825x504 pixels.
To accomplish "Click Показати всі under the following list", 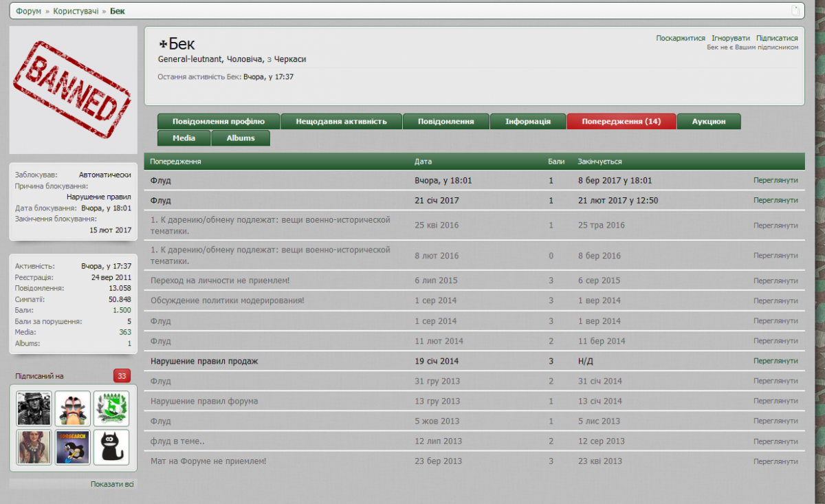I will [112, 484].
